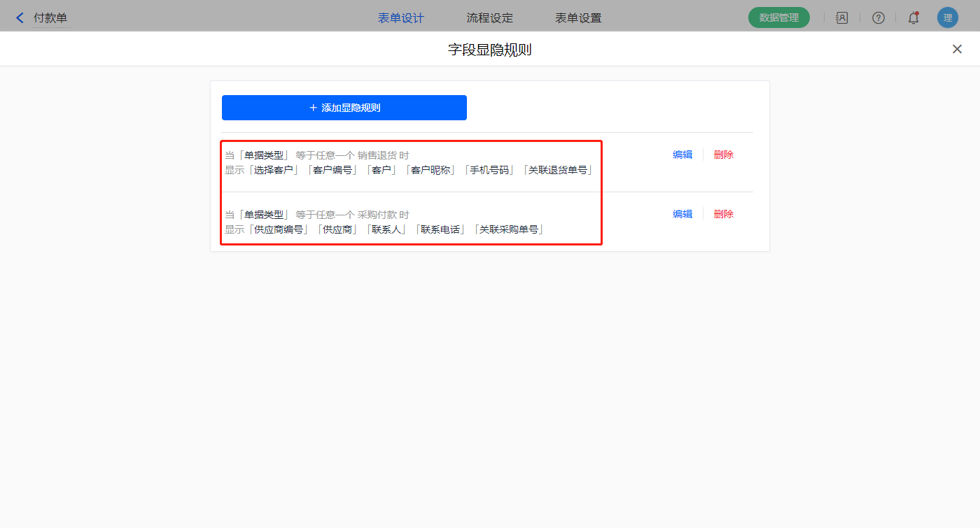980x528 pixels.
Task: Click the green 数据管理 button
Action: pos(778,17)
